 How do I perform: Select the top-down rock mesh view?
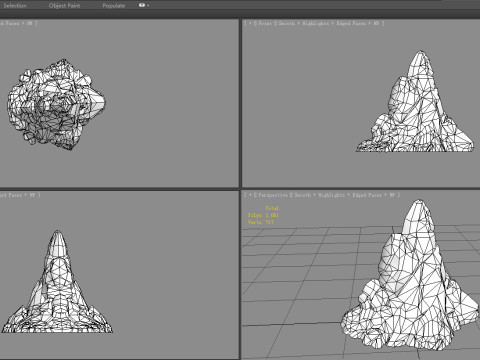tap(56, 104)
